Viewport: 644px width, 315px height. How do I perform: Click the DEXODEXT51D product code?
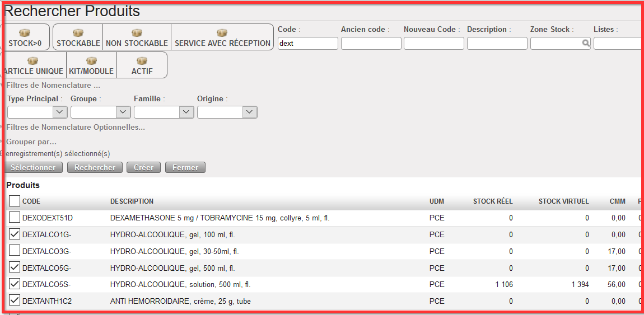[x=47, y=218]
